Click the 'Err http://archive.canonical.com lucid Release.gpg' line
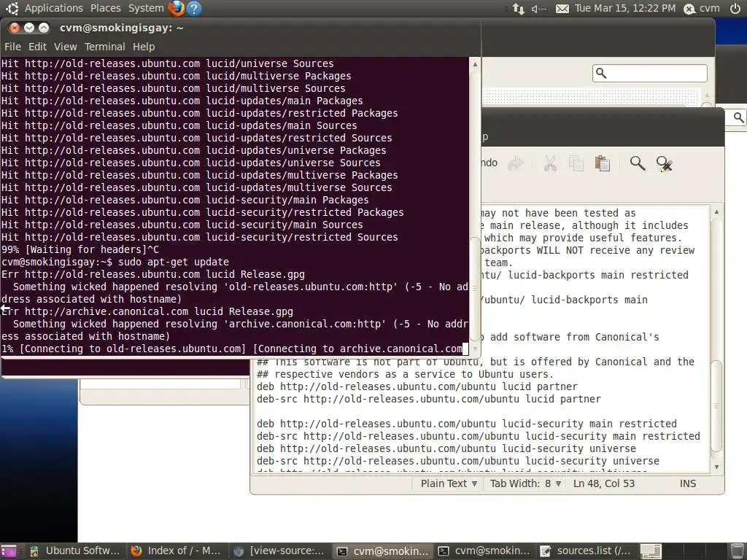The height and width of the screenshot is (560, 747). 147,311
